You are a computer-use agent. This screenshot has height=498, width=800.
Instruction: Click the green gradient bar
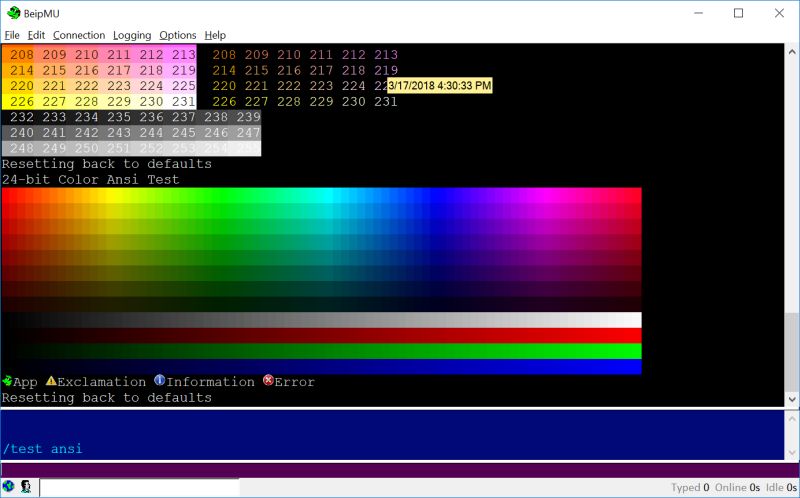[x=321, y=351]
